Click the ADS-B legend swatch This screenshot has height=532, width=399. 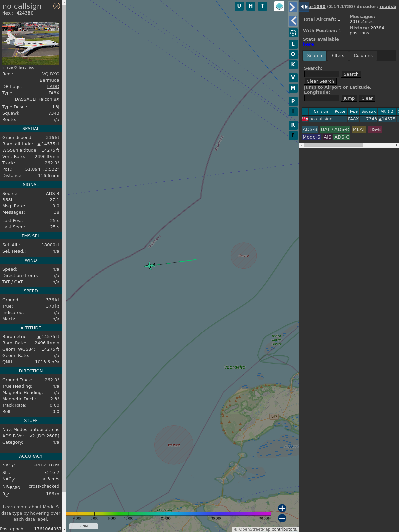(310, 130)
